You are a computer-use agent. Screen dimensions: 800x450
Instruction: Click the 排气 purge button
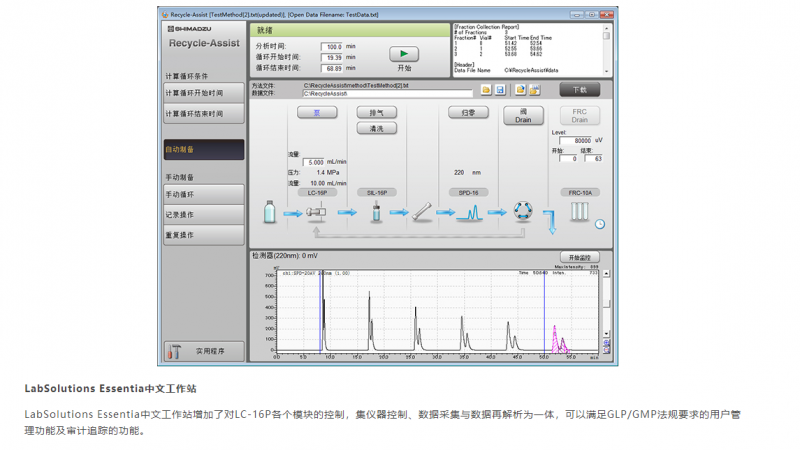click(377, 112)
